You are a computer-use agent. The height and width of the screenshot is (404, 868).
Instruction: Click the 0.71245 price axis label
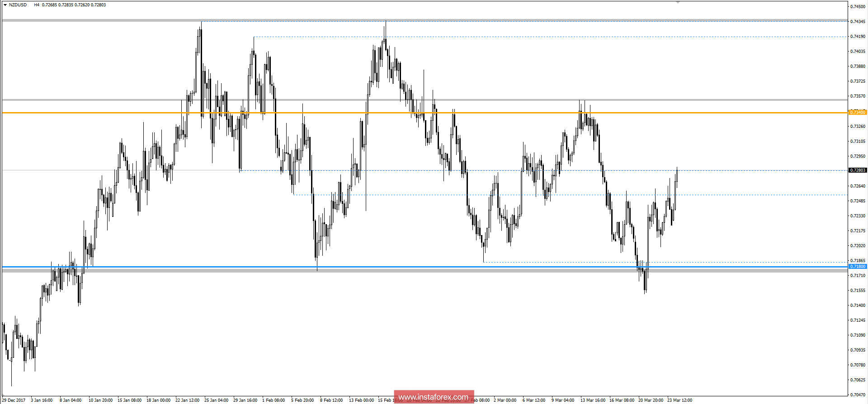tap(858, 320)
